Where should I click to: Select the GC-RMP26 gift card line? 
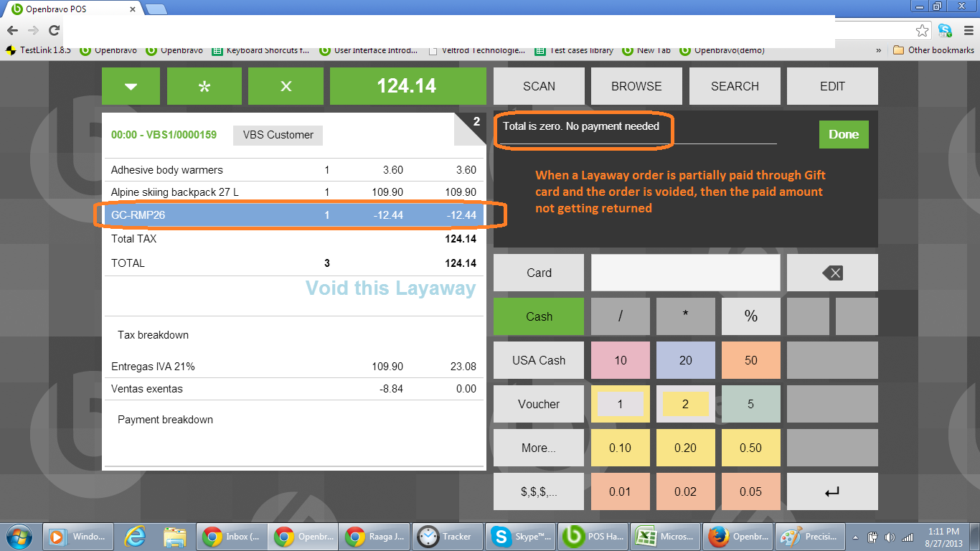294,215
